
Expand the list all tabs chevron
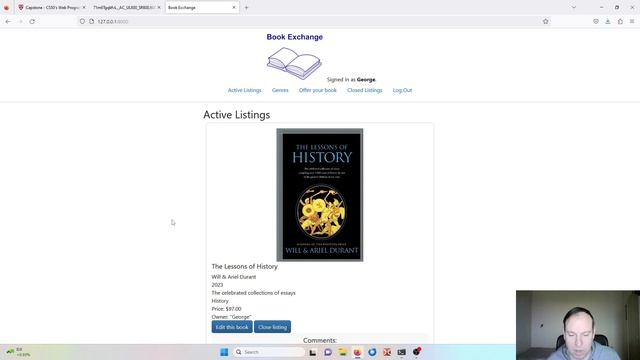pos(573,7)
